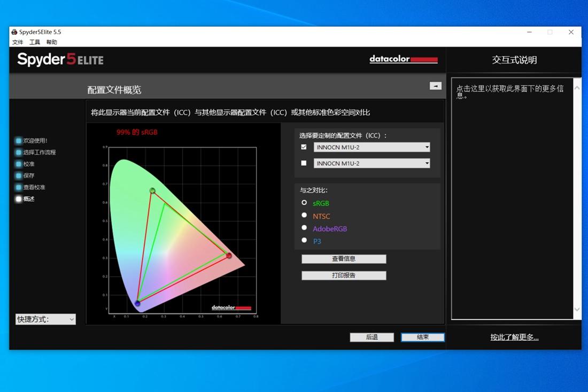Select the AdobeRGB comparison radio button

[304, 228]
